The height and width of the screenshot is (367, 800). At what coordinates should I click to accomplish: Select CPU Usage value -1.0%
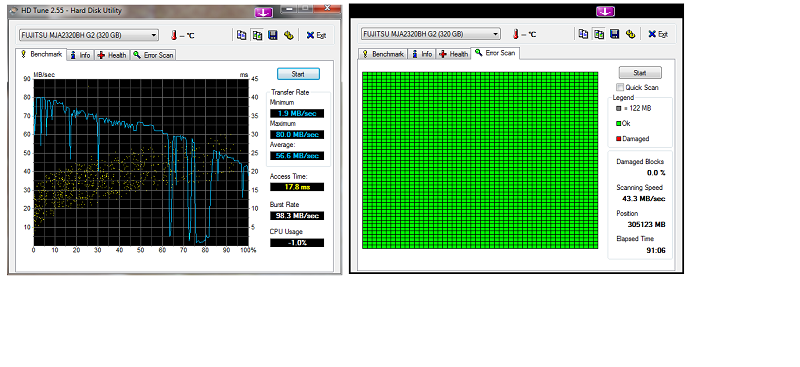pyautogui.click(x=297, y=243)
